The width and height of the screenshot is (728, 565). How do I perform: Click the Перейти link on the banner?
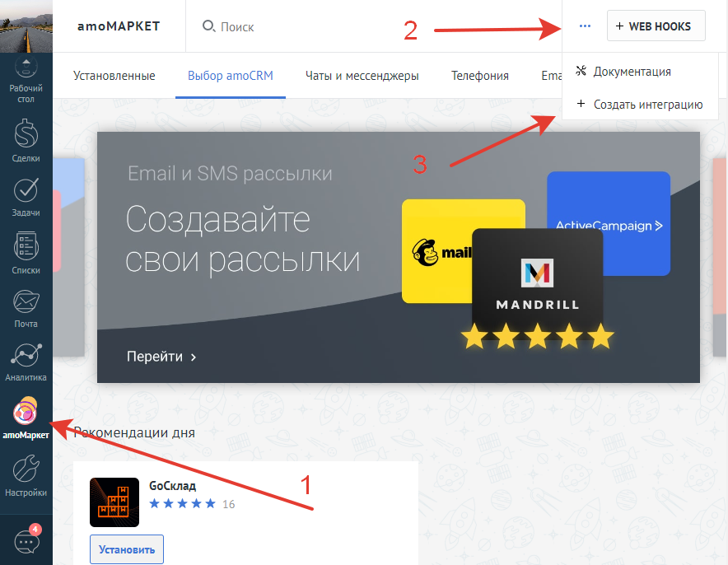click(x=161, y=357)
